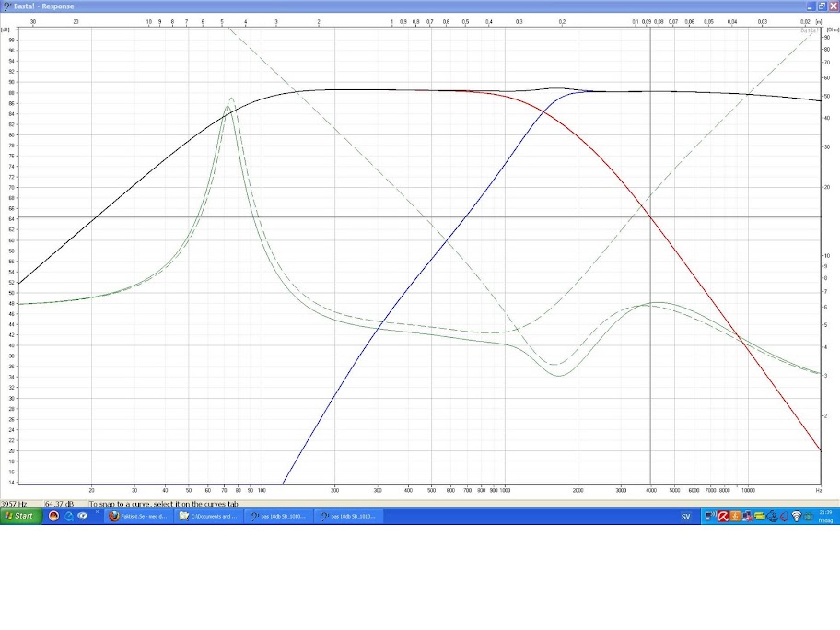Image resolution: width=840 pixels, height=630 pixels.
Task: Click the Basta! bass clef title bar icon
Action: click(7, 6)
